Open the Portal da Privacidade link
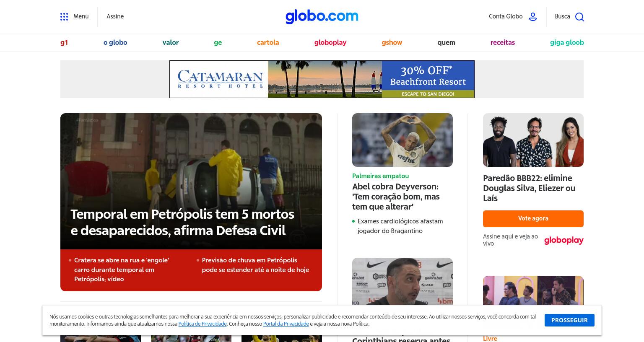 [286, 324]
